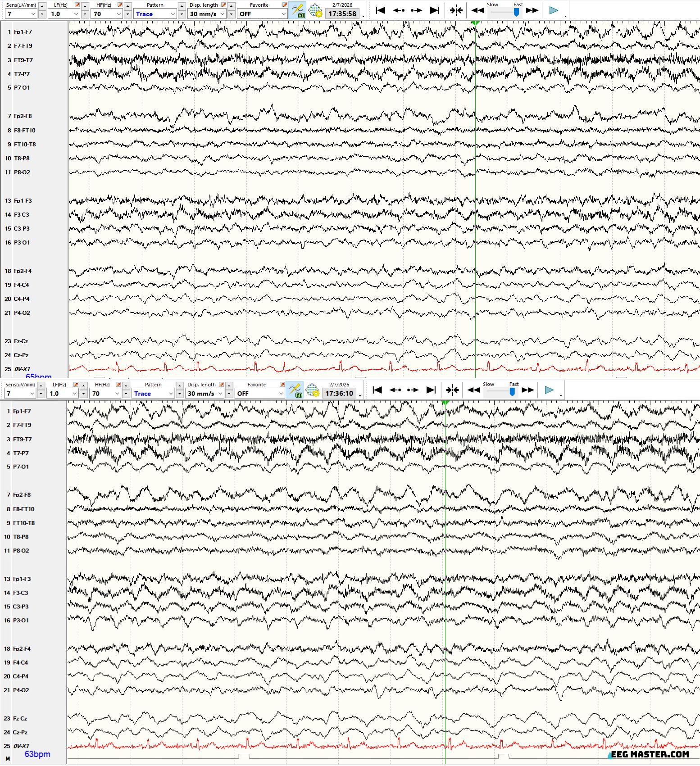700x766 pixels.
Task: Open electrode montage settings in the 17:35:58 toolbar
Action: (315, 10)
